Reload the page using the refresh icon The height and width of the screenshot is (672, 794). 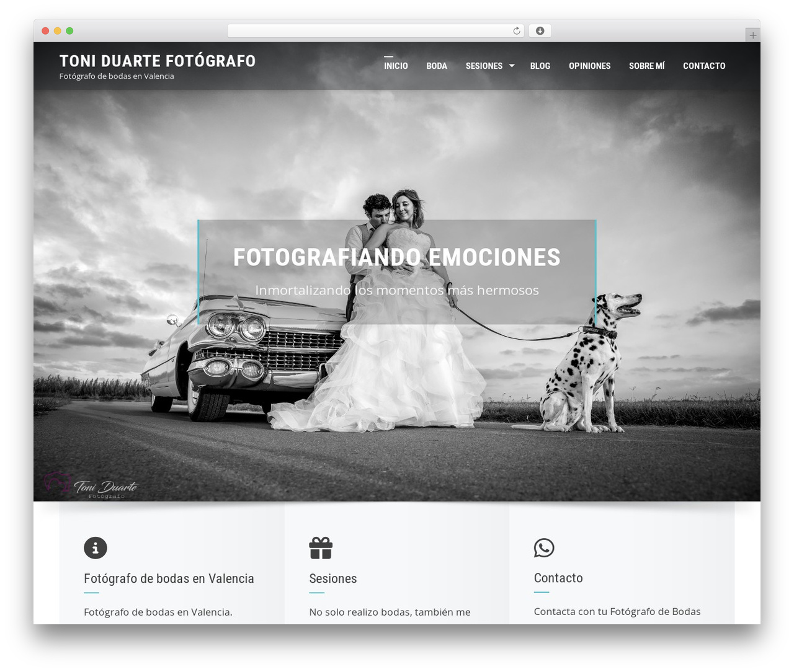[516, 31]
